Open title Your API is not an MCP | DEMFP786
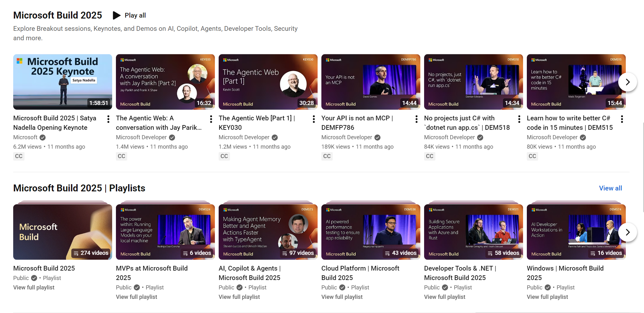Image resolution: width=644 pixels, height=313 pixels. [357, 123]
